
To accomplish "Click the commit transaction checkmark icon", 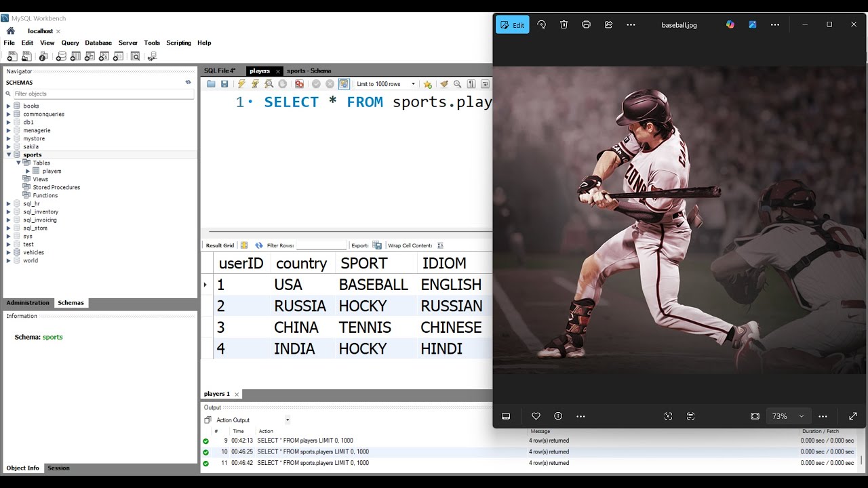I will pos(316,84).
